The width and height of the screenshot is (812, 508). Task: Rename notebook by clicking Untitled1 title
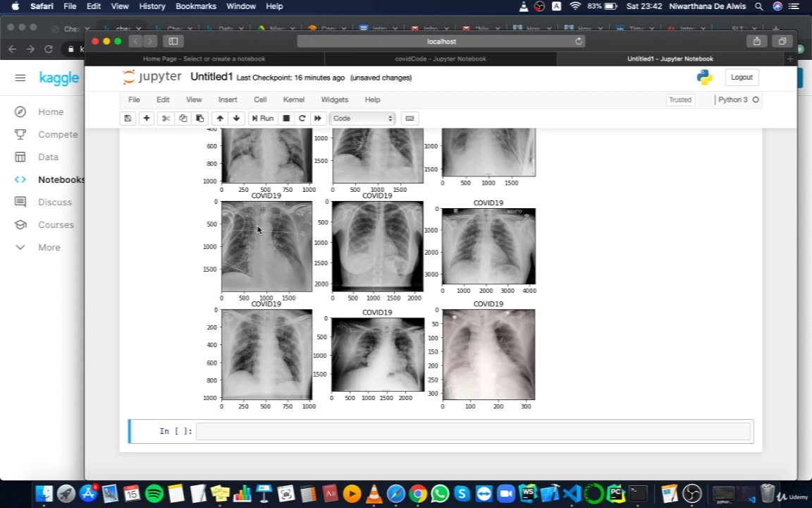click(x=211, y=77)
